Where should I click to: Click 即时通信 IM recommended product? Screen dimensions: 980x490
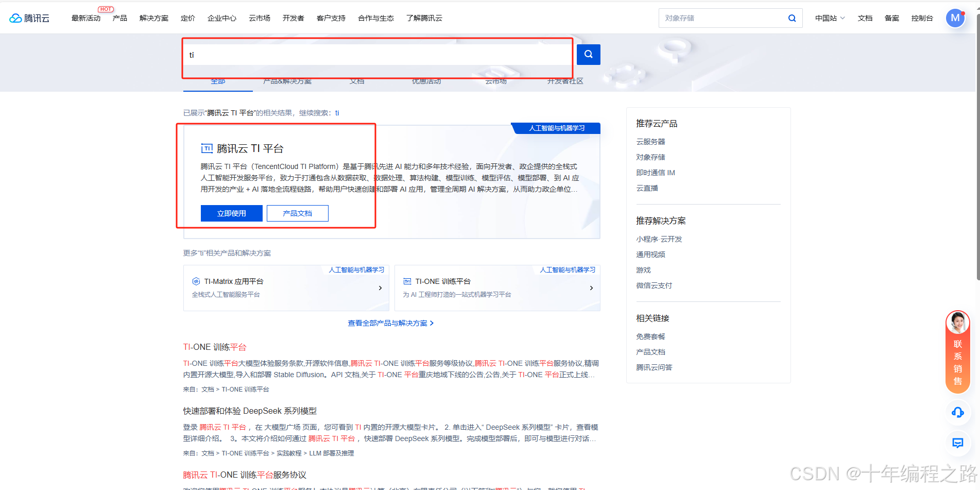coord(656,173)
